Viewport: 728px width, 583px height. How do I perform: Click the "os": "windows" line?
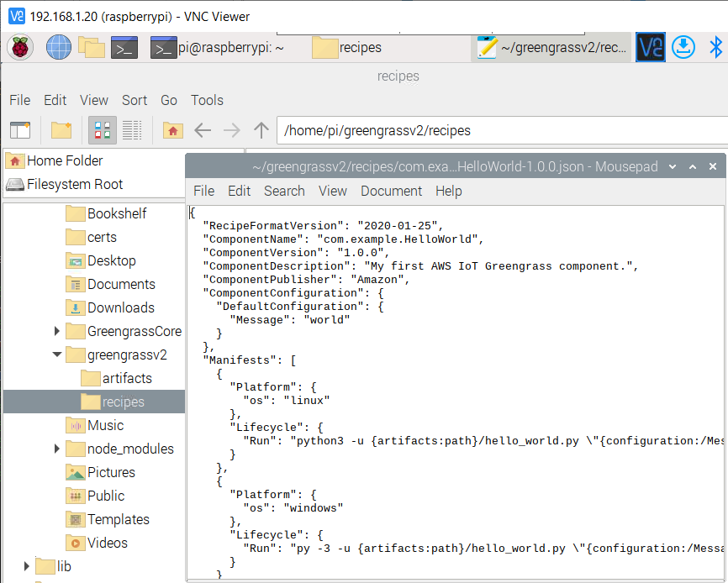pos(293,508)
